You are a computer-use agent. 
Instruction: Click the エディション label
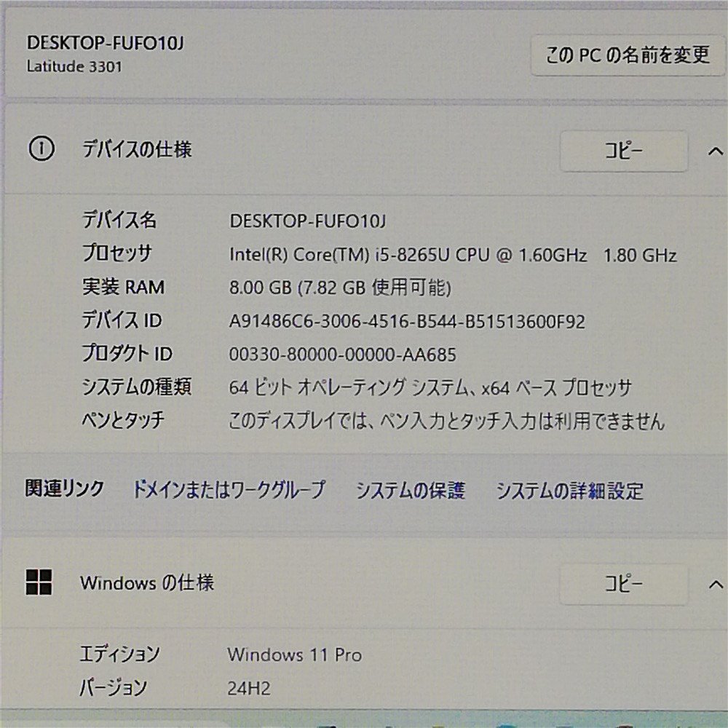120,654
